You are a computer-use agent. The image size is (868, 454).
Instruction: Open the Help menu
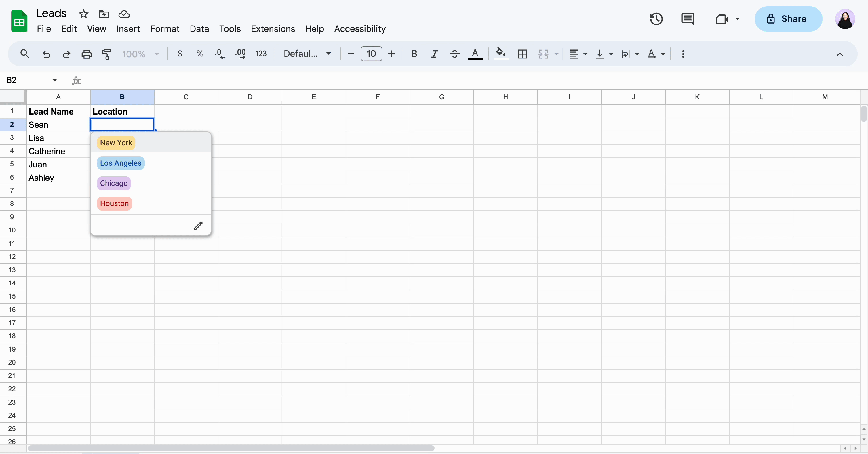(x=314, y=29)
